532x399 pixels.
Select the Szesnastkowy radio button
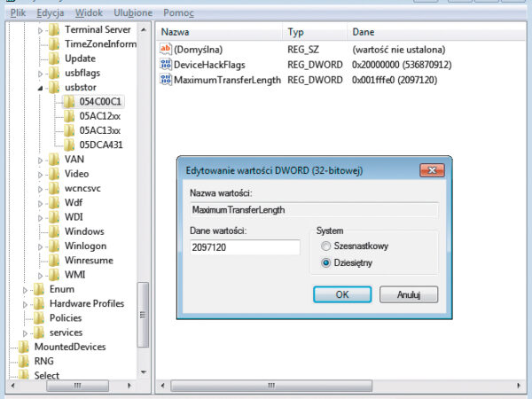[326, 246]
